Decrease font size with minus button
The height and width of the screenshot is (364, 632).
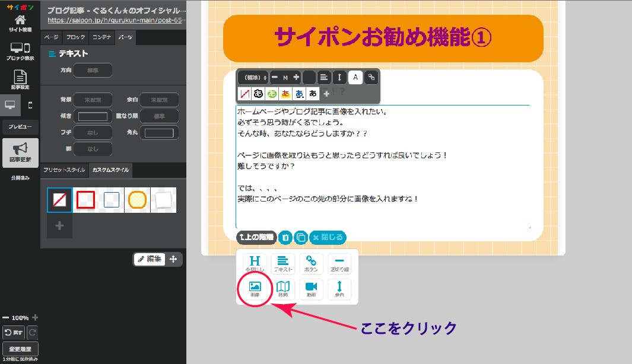click(275, 77)
